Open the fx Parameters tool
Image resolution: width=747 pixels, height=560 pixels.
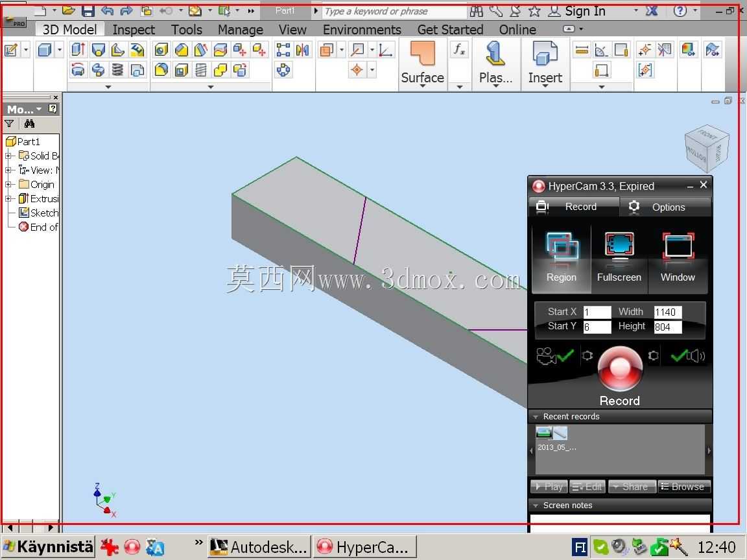(x=459, y=49)
